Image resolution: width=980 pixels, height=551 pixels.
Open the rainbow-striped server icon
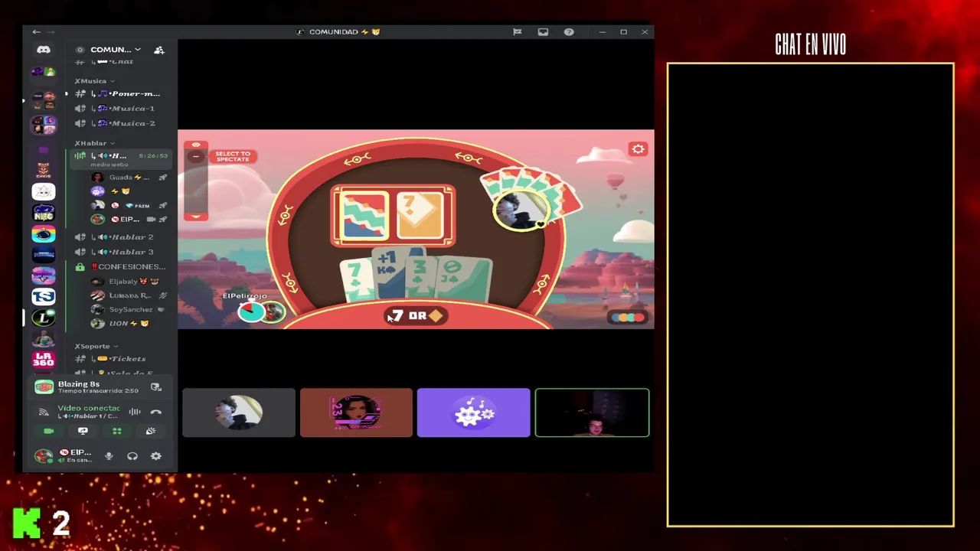(44, 234)
